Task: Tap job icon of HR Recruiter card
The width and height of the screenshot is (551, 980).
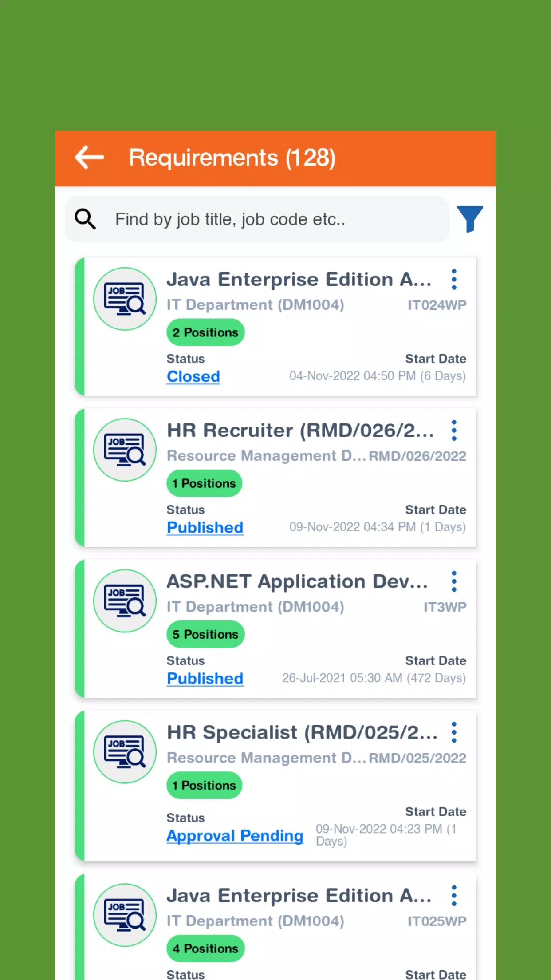Action: (125, 450)
